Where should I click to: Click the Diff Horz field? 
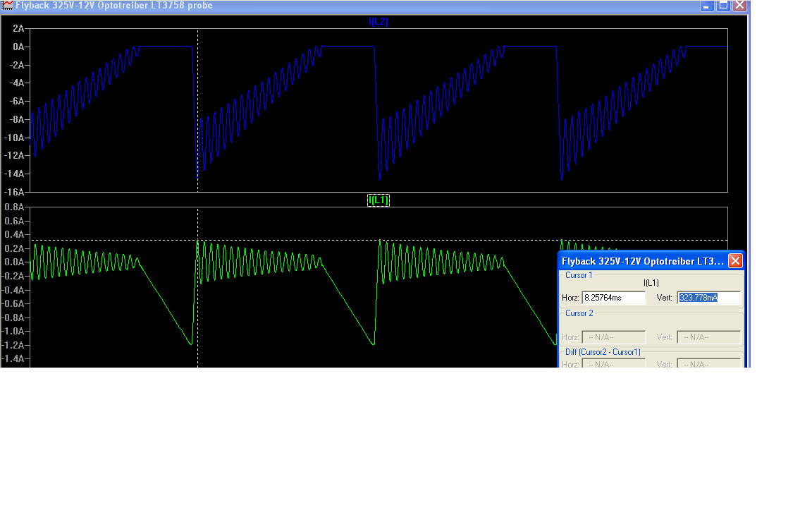(613, 363)
